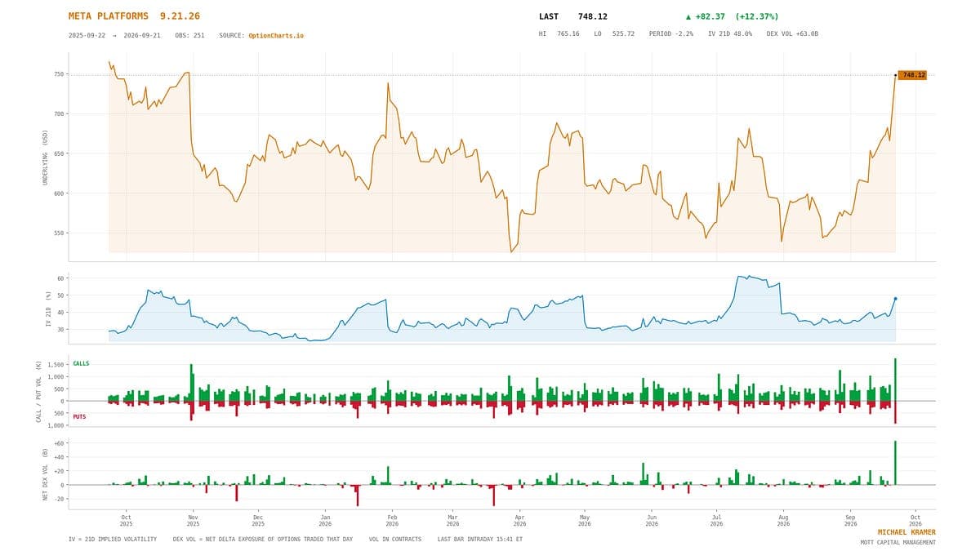
Task: Click the Dec 2025 x-axis label
Action: tap(258, 520)
